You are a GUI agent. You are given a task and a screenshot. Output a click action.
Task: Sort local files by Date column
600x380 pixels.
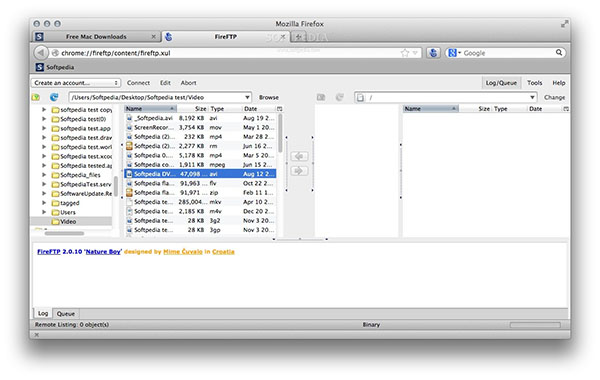(258, 109)
